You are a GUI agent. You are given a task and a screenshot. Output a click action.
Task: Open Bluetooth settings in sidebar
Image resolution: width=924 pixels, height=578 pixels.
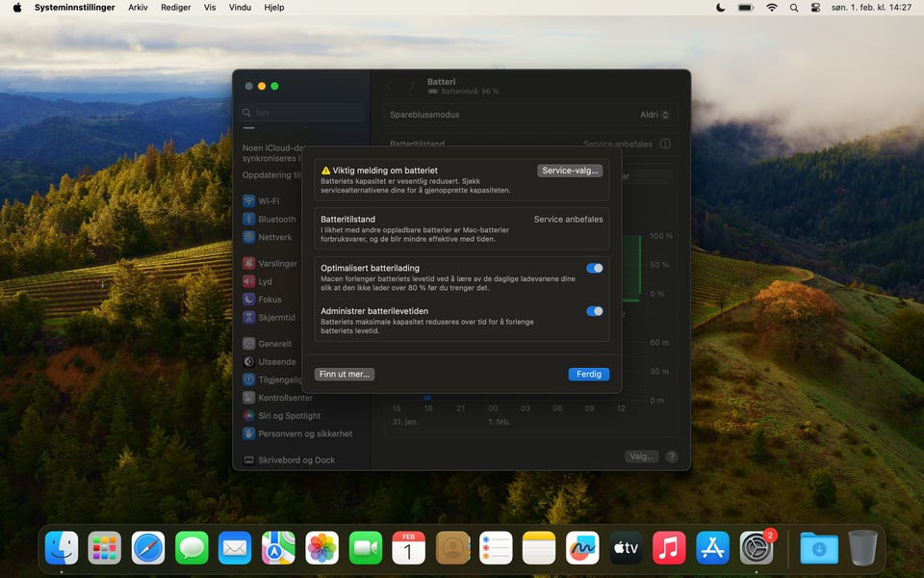(276, 219)
